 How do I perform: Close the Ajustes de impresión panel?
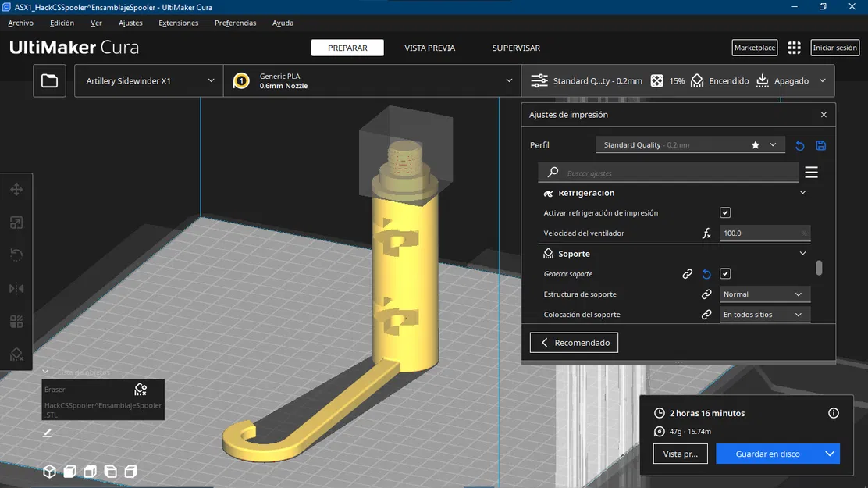824,115
